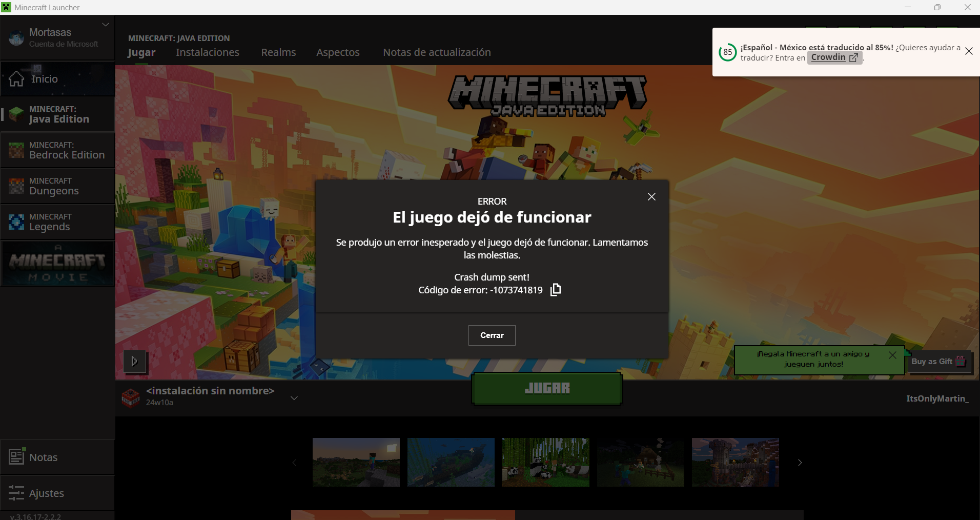980x520 pixels.
Task: Open Ajustes settings
Action: click(x=57, y=493)
